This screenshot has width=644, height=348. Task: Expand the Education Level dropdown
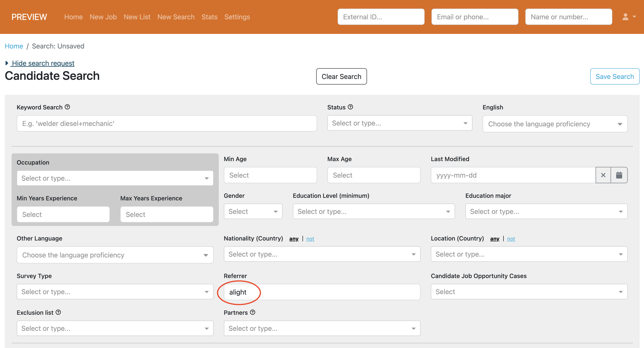pyautogui.click(x=373, y=211)
